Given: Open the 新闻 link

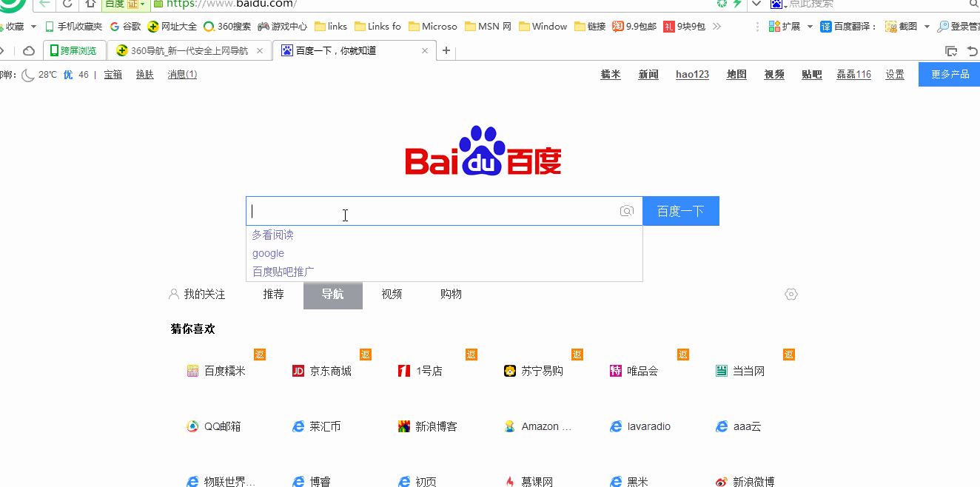Looking at the screenshot, I should 648,75.
